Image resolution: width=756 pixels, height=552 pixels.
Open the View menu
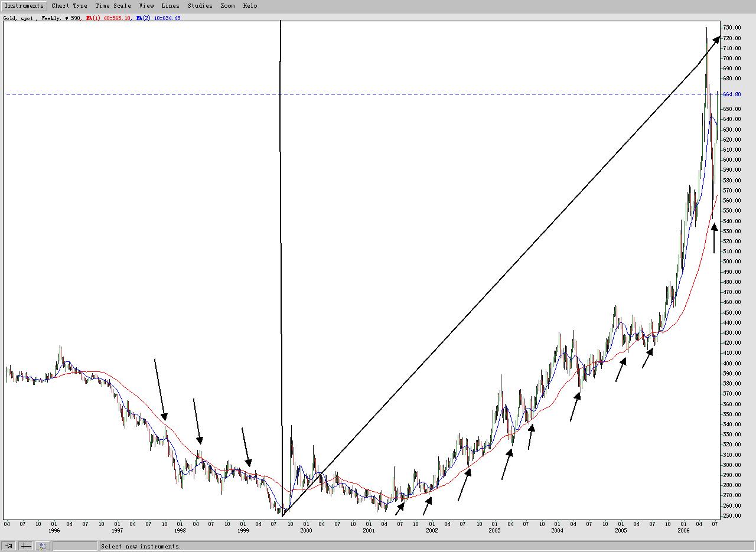pyautogui.click(x=146, y=6)
